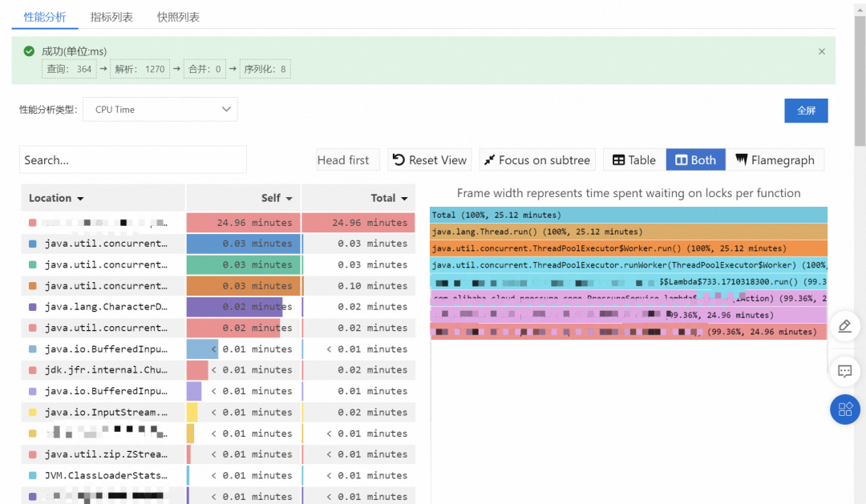Select the ThreadPoolExecutor$Worker.run() flame frame
Viewport: 866px width, 504px height.
[629, 248]
